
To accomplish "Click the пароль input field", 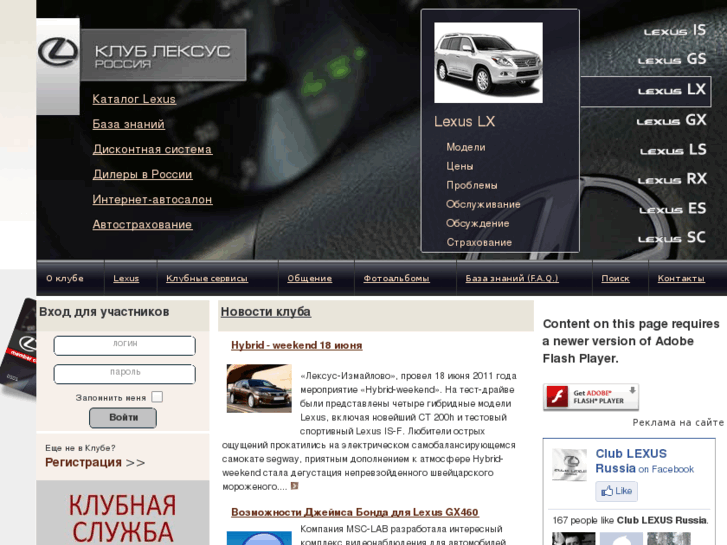I will tap(125, 374).
